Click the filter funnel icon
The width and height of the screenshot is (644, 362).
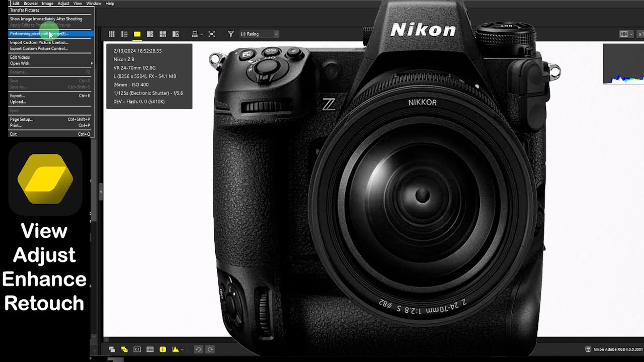pos(231,34)
